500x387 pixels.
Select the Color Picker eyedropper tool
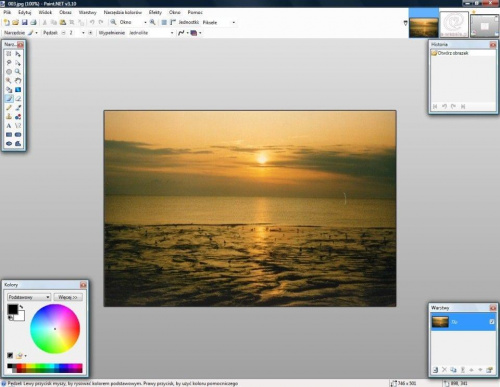[18, 108]
